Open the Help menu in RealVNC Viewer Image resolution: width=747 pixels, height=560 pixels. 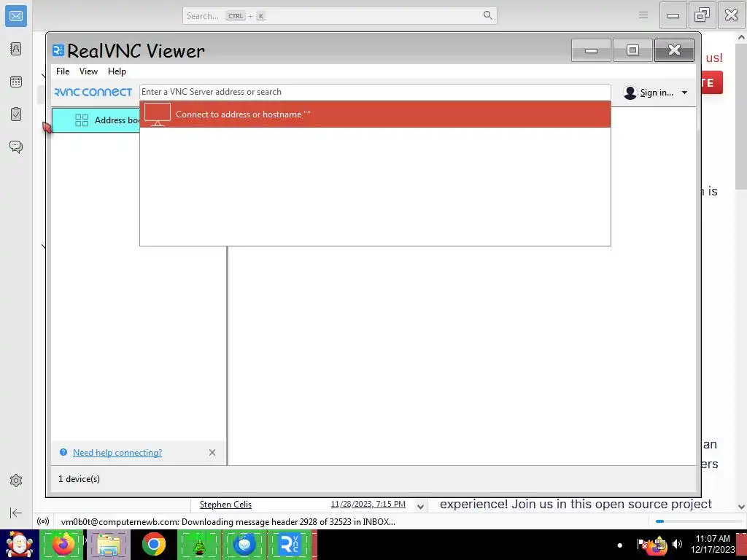click(x=117, y=71)
